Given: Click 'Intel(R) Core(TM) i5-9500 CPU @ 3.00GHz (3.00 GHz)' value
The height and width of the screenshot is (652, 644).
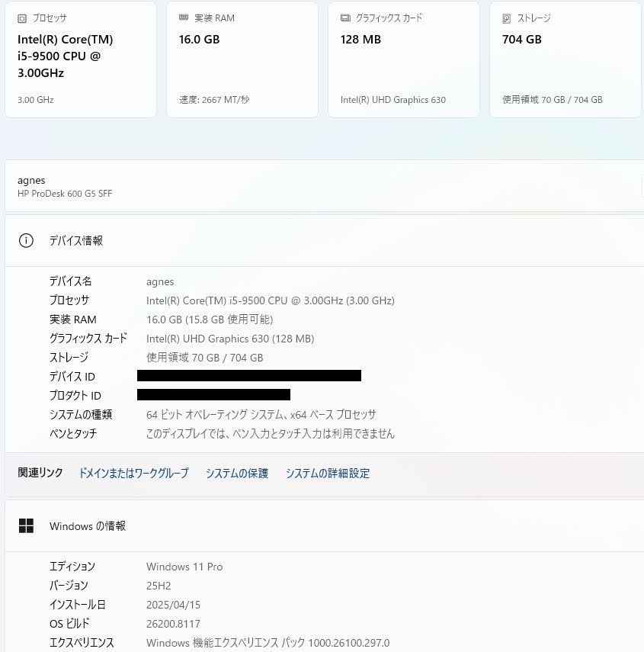Looking at the screenshot, I should point(271,300).
